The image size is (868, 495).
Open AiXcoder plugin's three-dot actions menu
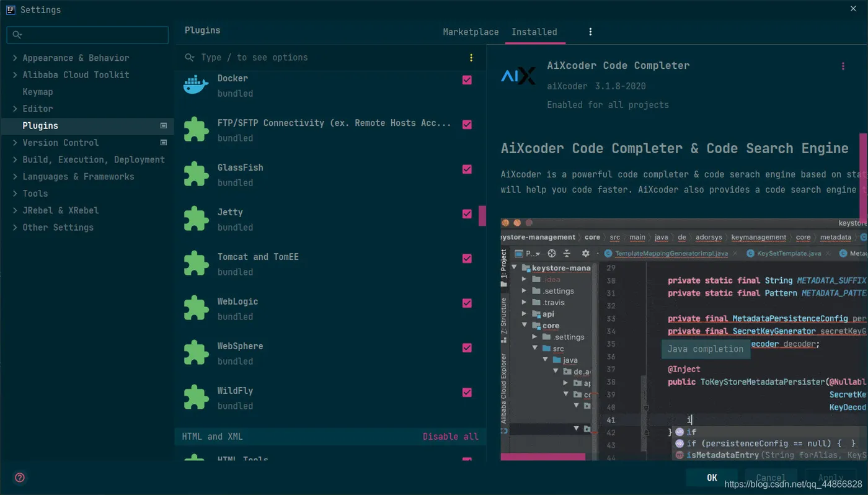click(x=843, y=66)
